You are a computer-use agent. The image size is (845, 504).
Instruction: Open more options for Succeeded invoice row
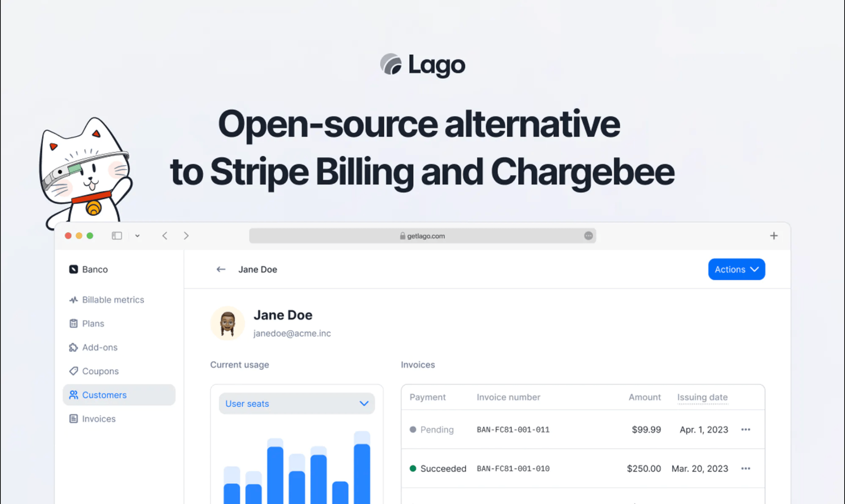pos(746,469)
